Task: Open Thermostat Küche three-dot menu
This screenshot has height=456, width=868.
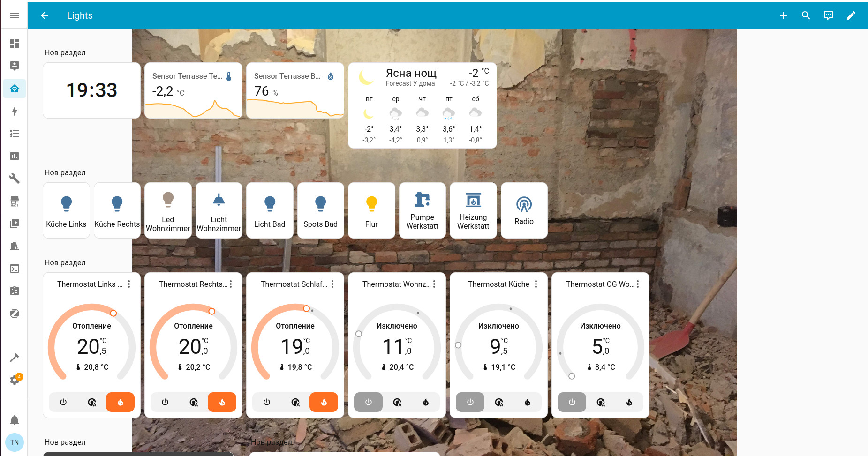Action: pos(536,284)
